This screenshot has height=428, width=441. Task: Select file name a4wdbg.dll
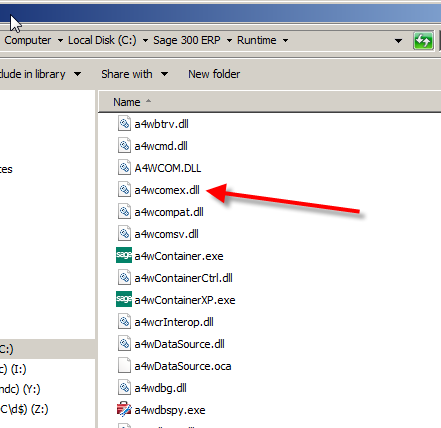160,388
